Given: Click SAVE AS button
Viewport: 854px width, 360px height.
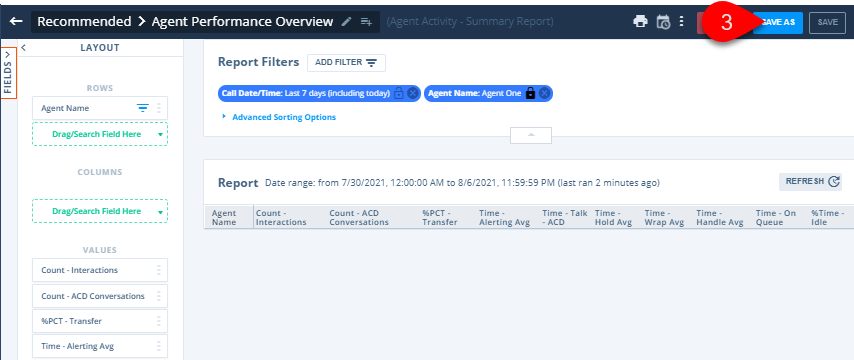Looking at the screenshot, I should pos(778,22).
